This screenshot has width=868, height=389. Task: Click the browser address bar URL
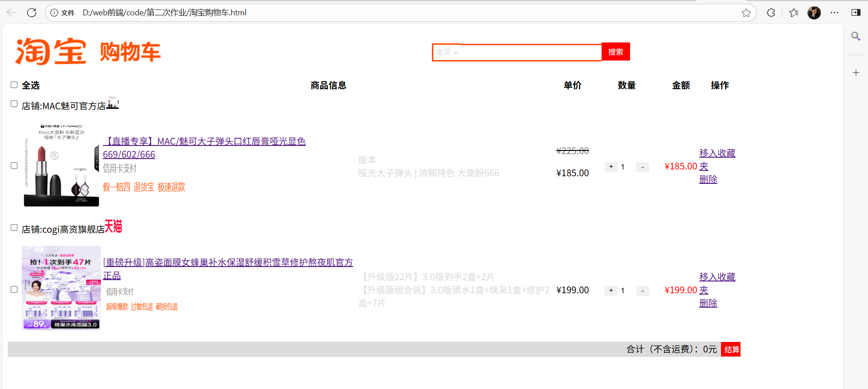tap(165, 13)
